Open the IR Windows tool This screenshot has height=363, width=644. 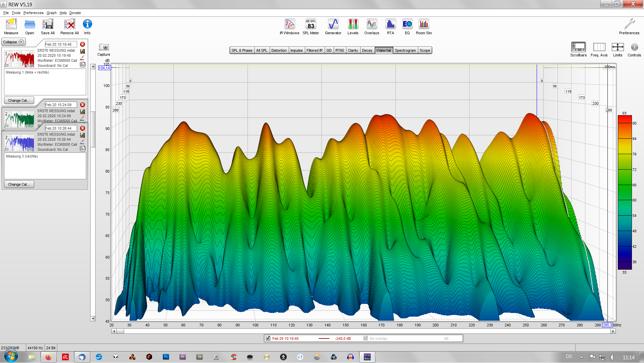289,25
